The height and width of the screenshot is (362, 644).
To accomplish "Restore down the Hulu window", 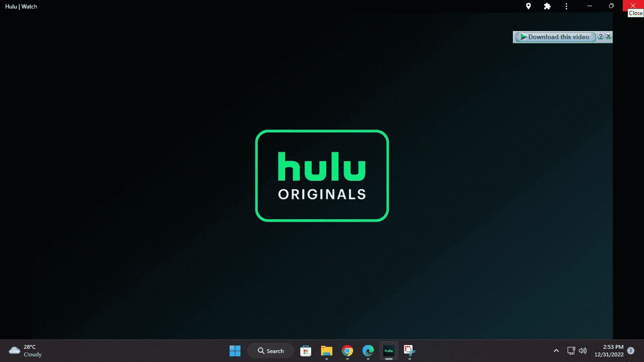I will point(611,6).
